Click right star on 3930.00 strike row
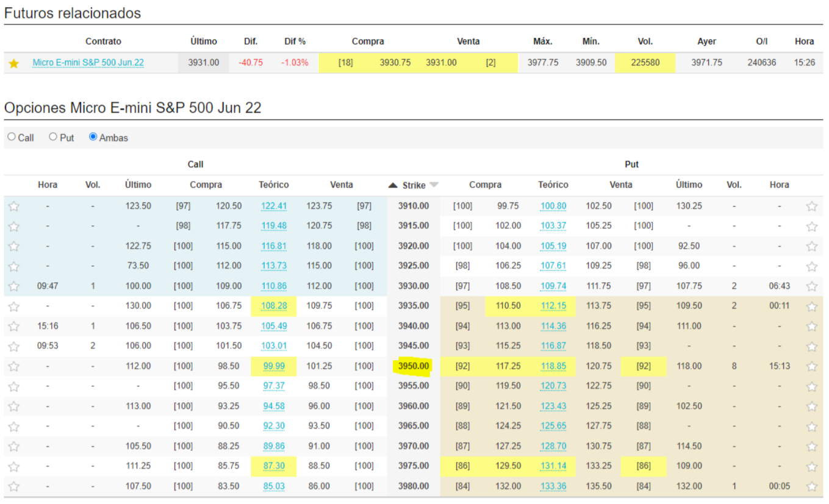Viewport: 829px width, 504px height. click(x=811, y=286)
